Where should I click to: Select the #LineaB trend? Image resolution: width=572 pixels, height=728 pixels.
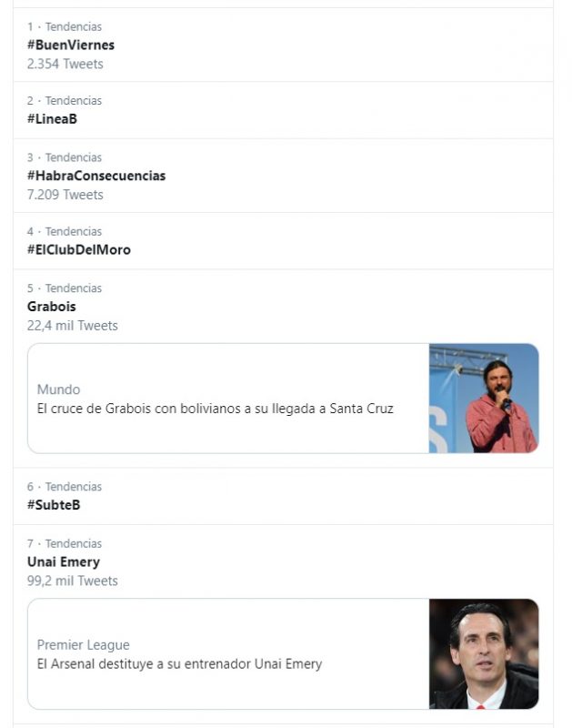(x=52, y=119)
